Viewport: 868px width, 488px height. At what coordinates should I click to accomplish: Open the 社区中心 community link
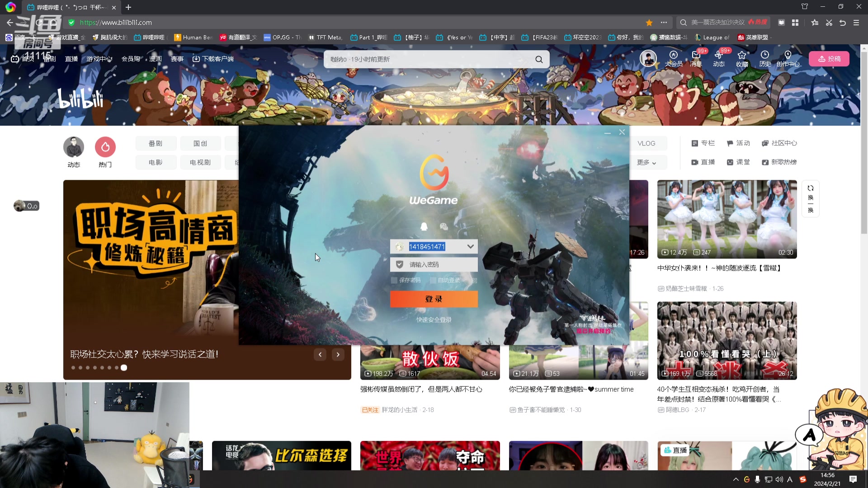coord(779,143)
